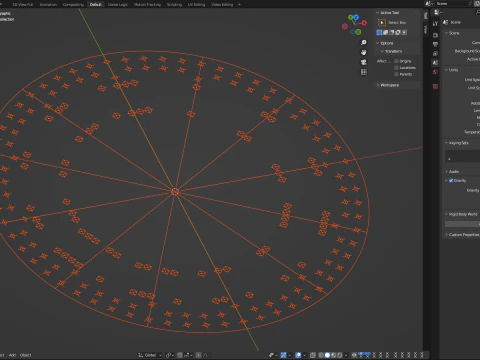
Task: Choose the 'extend selection' mode icon
Action: [385, 32]
